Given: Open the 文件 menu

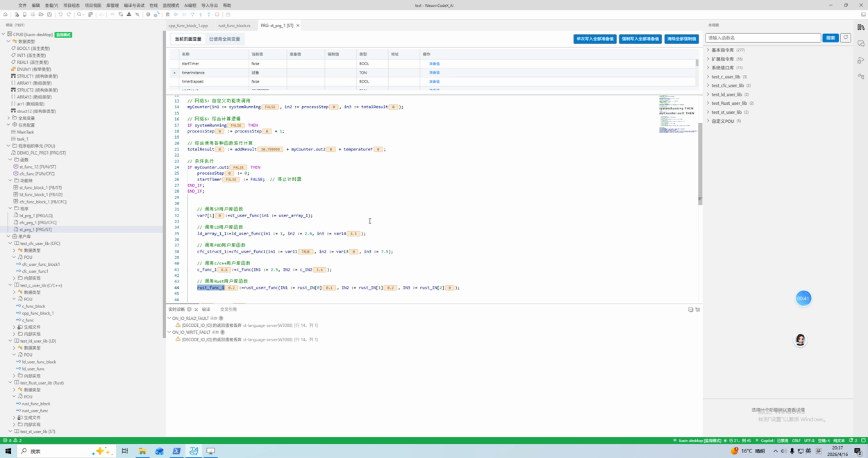Looking at the screenshot, I should click(22, 6).
